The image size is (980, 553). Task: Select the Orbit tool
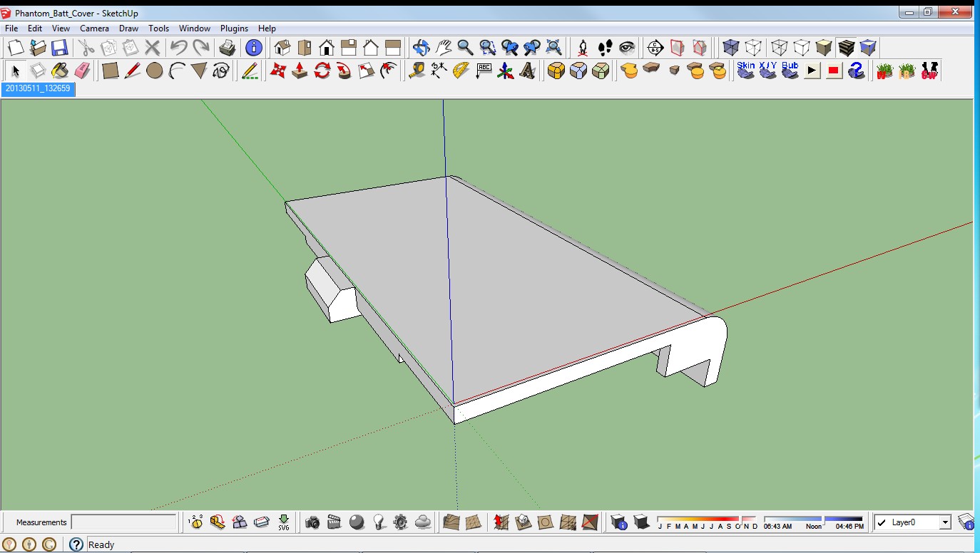[x=421, y=48]
